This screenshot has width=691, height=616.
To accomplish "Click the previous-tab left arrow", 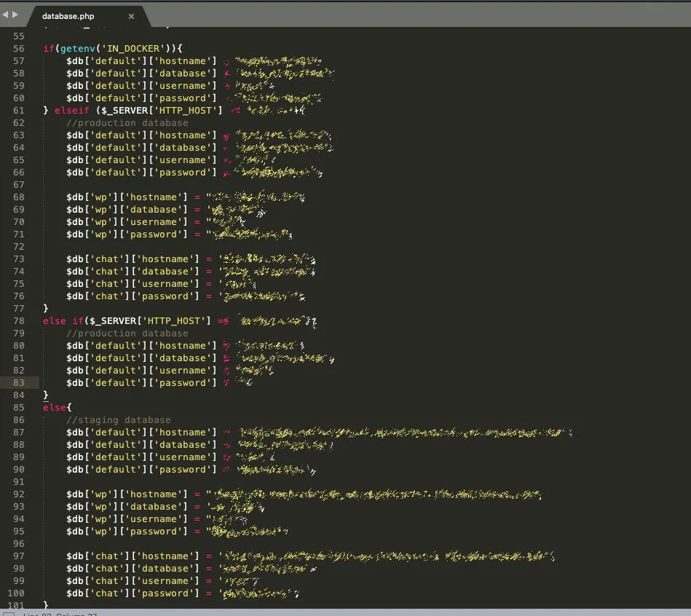I will click(x=5, y=15).
